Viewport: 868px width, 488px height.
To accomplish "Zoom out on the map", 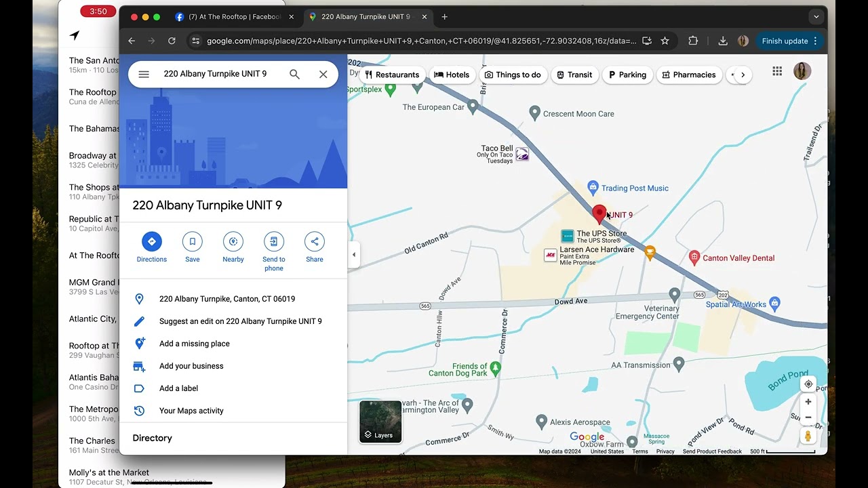I will point(808,418).
